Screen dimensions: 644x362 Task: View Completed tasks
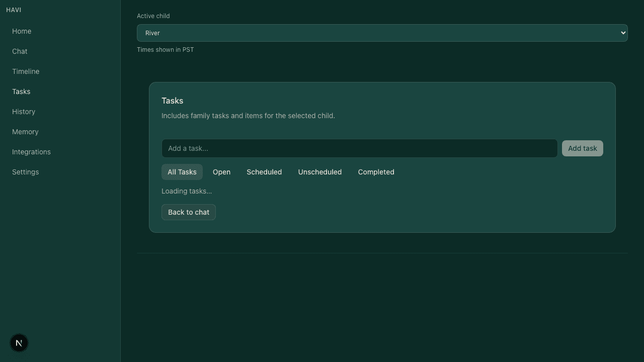click(376, 172)
